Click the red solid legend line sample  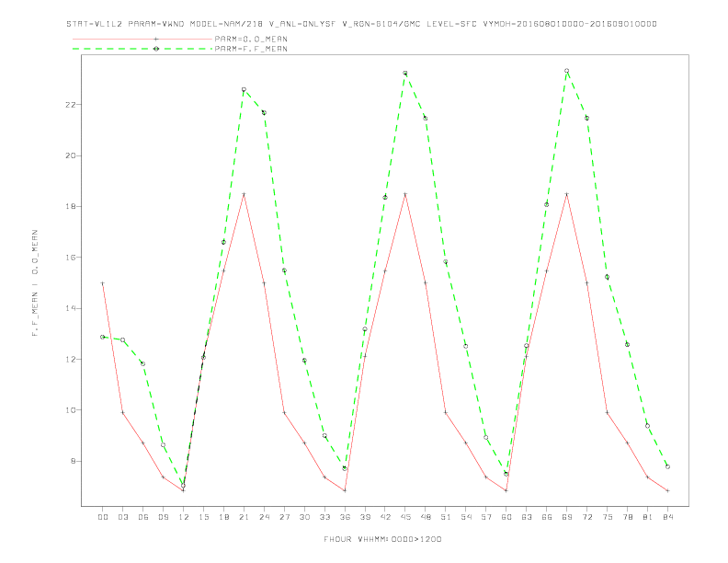142,39
